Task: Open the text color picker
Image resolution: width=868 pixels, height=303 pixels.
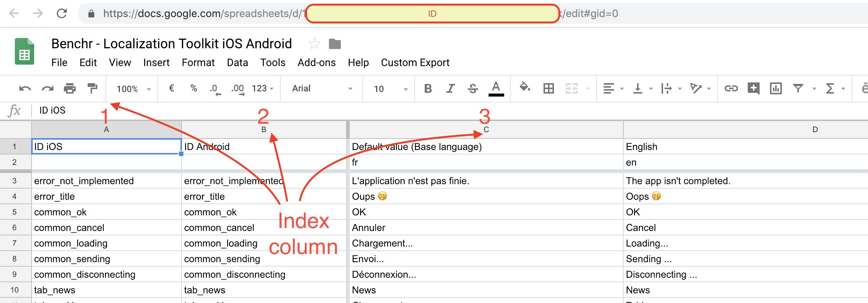Action: (496, 89)
